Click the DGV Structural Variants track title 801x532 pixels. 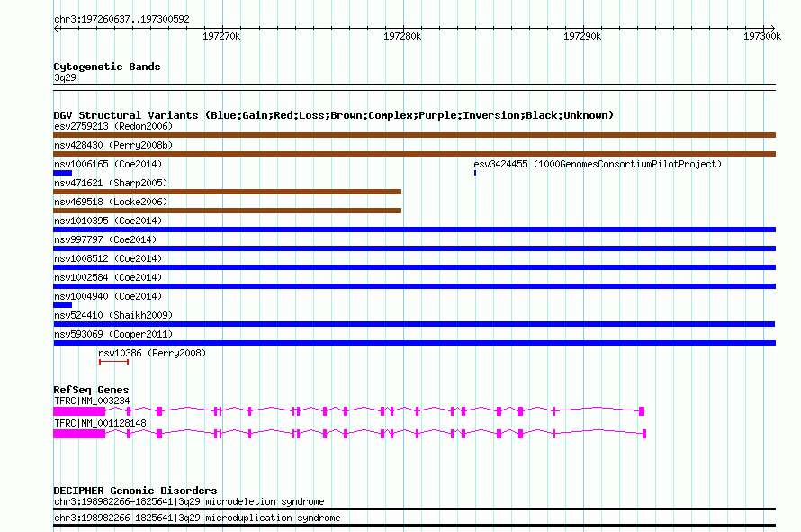[x=334, y=115]
